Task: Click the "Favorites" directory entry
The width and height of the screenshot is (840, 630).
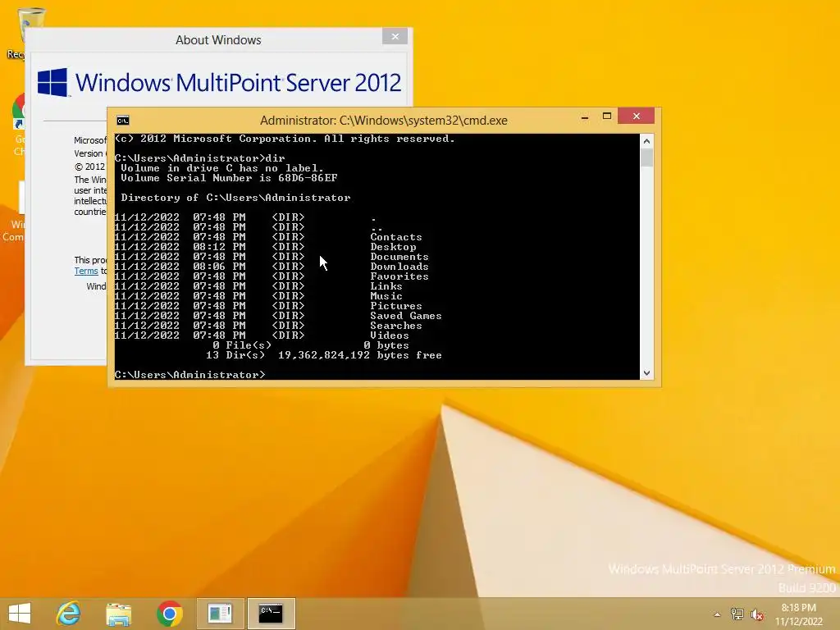Action: 399,276
